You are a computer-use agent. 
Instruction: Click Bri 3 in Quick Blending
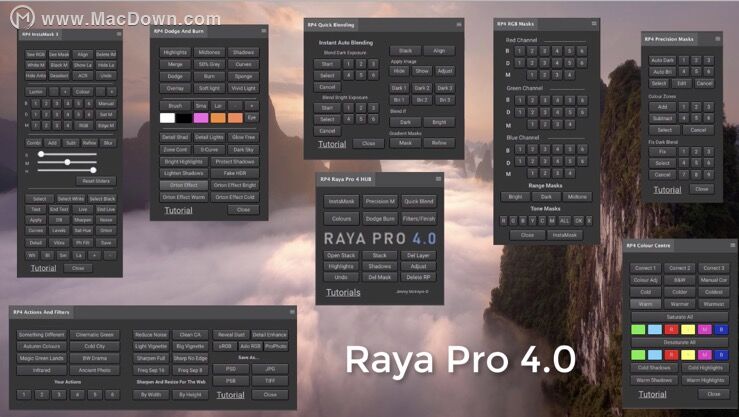444,100
